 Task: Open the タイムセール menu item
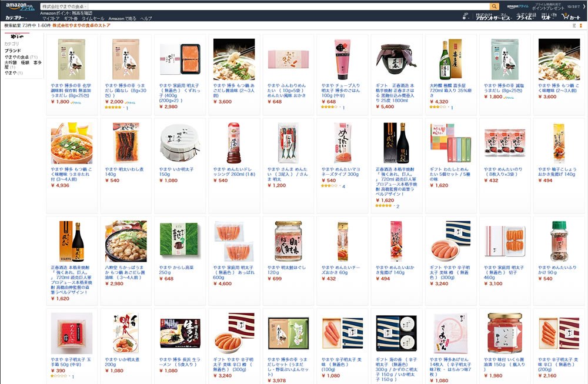(93, 18)
